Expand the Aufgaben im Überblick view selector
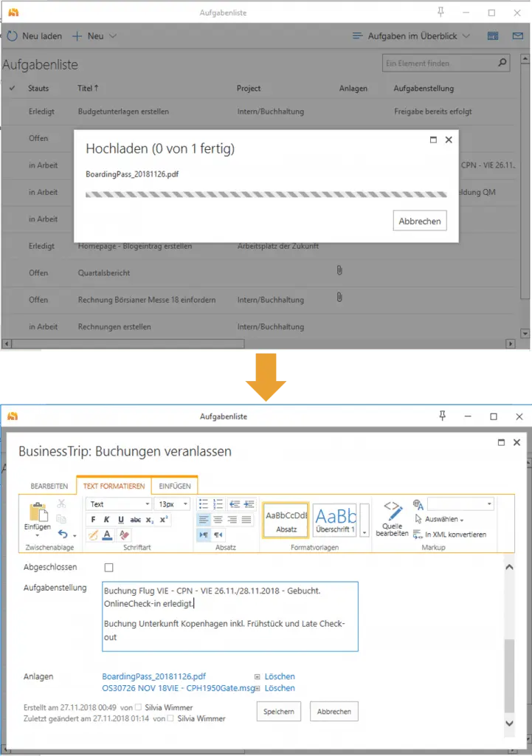Image resolution: width=532 pixels, height=756 pixels. click(x=411, y=36)
